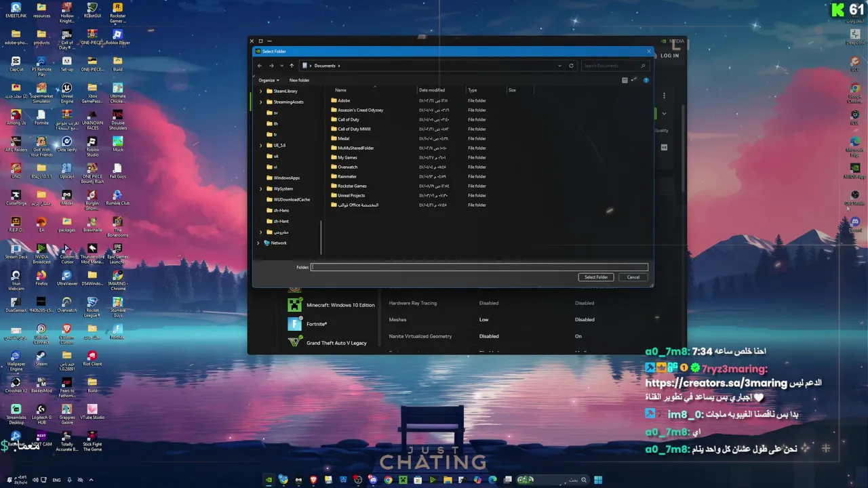Open the Discord desktop icon

pyautogui.click(x=854, y=224)
